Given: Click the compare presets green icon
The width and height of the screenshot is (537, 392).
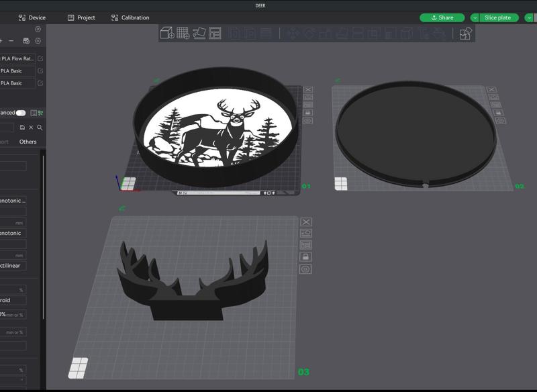Looking at the screenshot, I should (41, 113).
